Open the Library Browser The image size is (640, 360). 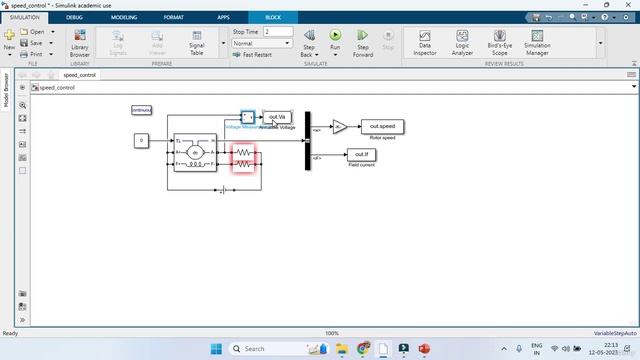(80, 43)
